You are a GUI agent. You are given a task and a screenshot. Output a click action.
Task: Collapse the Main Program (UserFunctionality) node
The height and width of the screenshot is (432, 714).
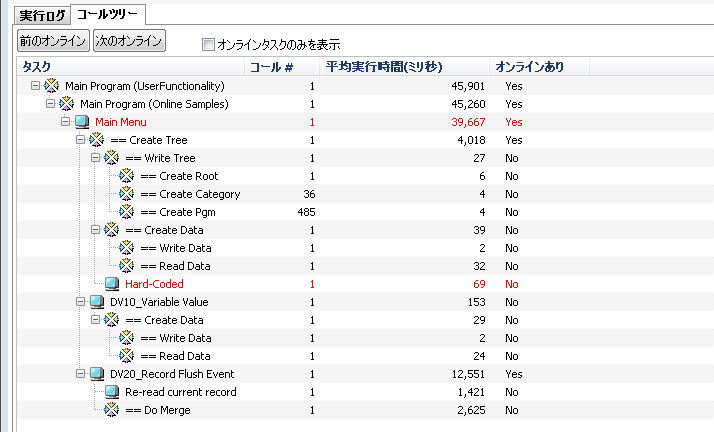35,85
